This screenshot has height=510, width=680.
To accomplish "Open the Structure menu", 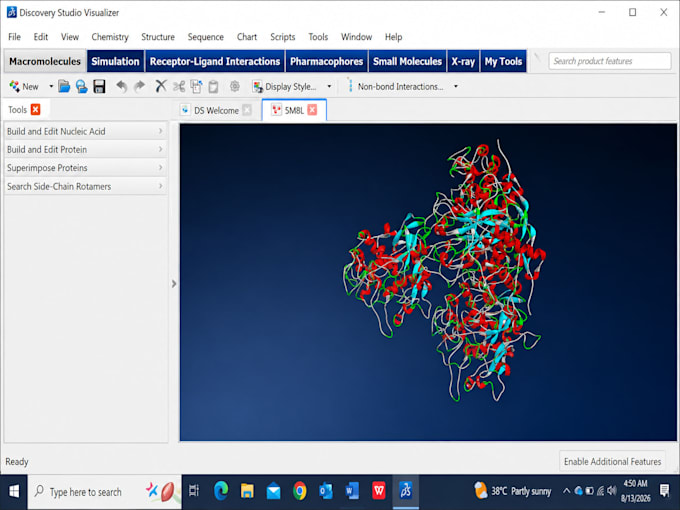I will coord(158,37).
